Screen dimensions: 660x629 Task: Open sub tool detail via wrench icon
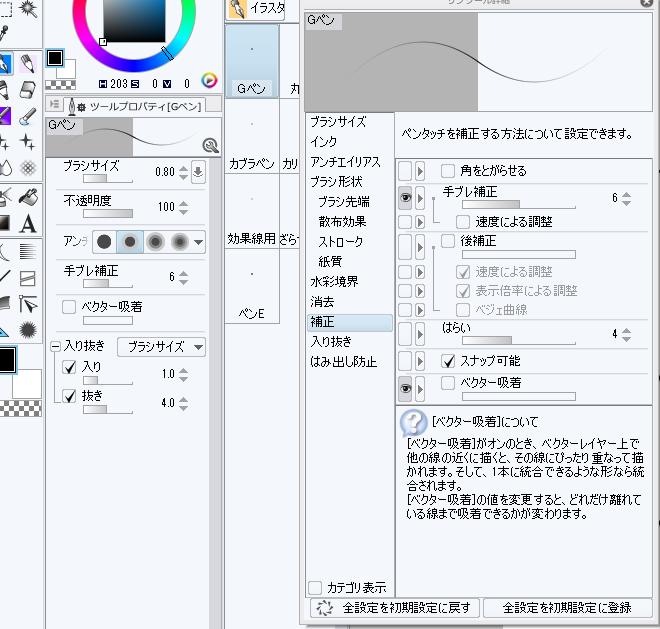tap(210, 144)
